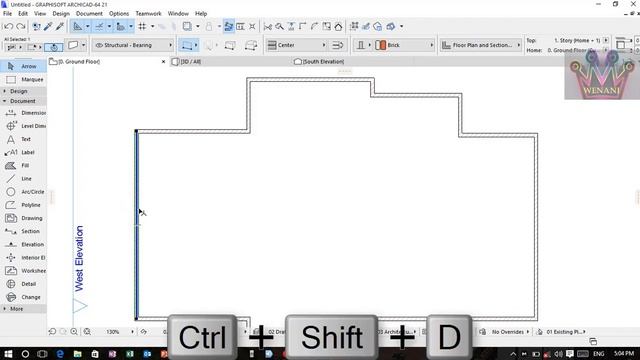Open the Floor Plan and Section dropdown
The height and width of the screenshot is (360, 640).
click(x=481, y=45)
